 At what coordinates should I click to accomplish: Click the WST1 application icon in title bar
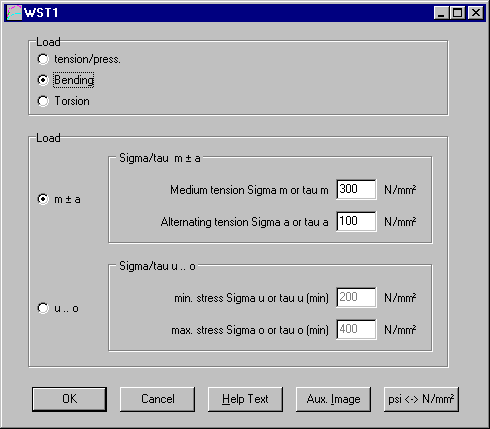pos(14,13)
